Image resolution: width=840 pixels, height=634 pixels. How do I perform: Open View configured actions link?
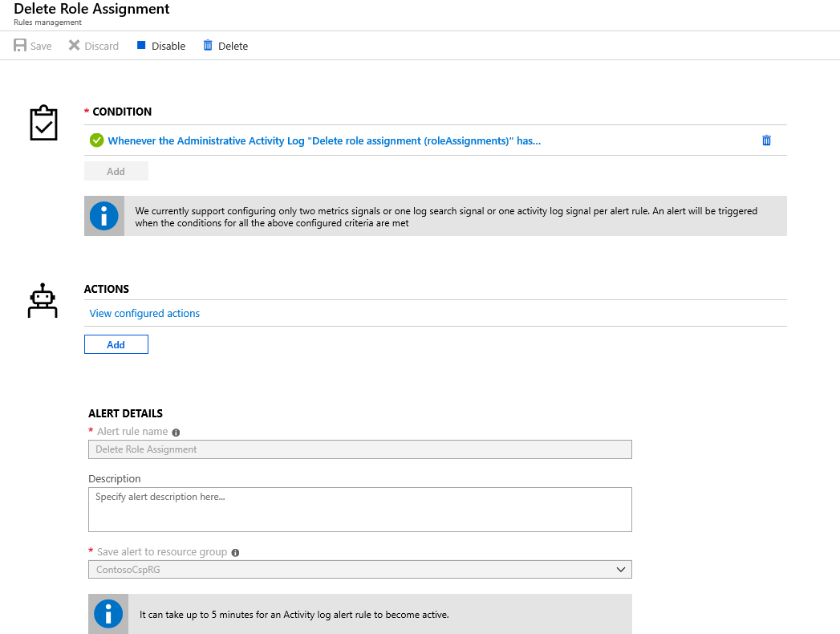pos(144,314)
